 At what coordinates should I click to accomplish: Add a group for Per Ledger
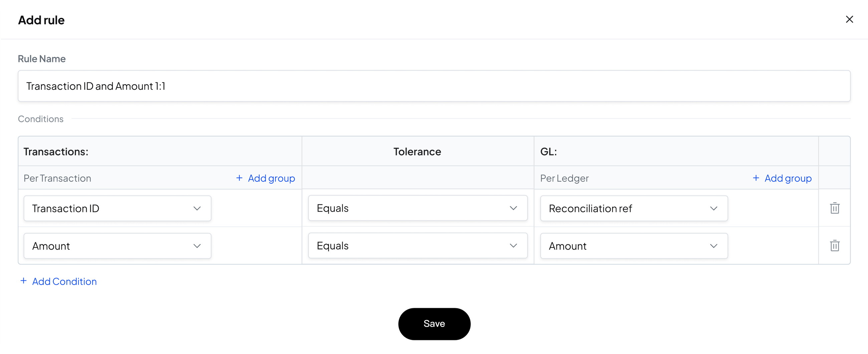pyautogui.click(x=788, y=178)
